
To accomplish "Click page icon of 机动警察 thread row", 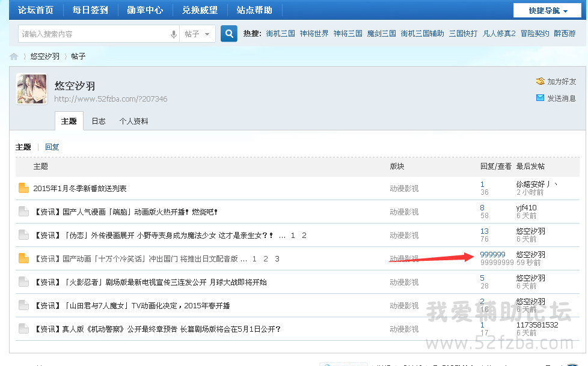I will (23, 329).
